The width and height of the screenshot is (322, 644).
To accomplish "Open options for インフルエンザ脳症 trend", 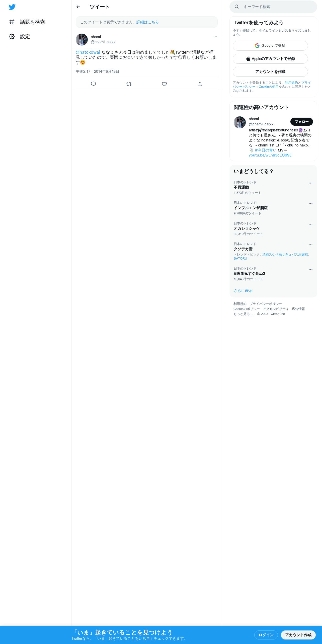I will (310, 204).
